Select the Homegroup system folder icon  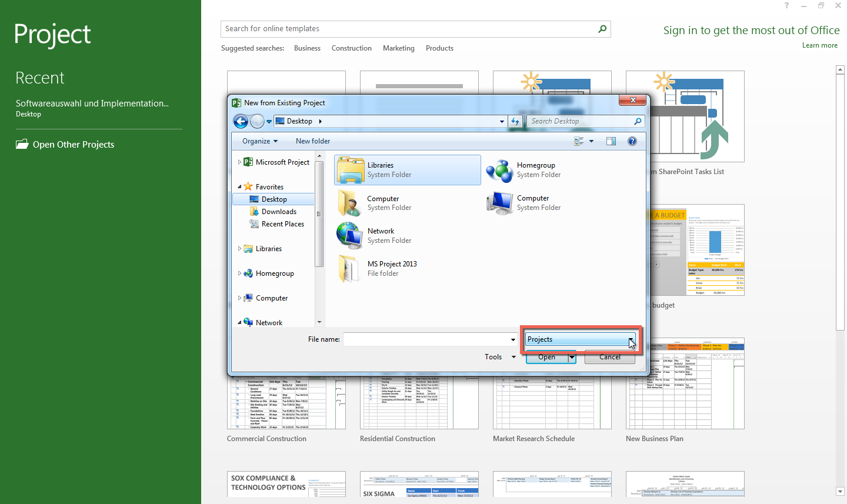click(x=500, y=170)
